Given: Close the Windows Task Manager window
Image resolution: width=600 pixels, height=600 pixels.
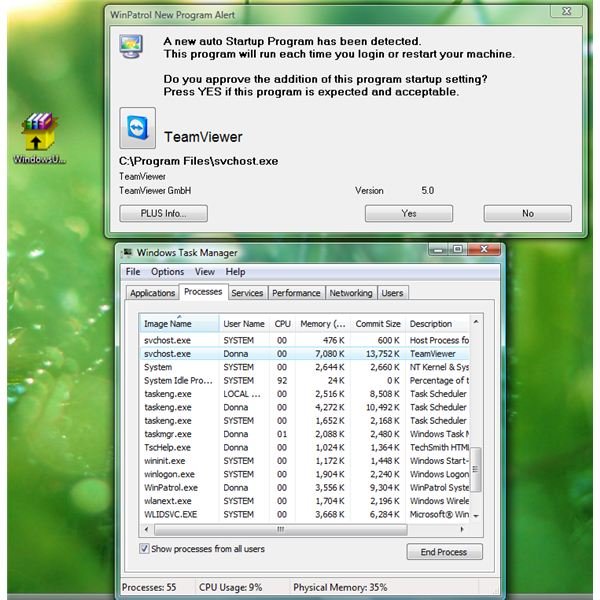Looking at the screenshot, I should point(484,249).
